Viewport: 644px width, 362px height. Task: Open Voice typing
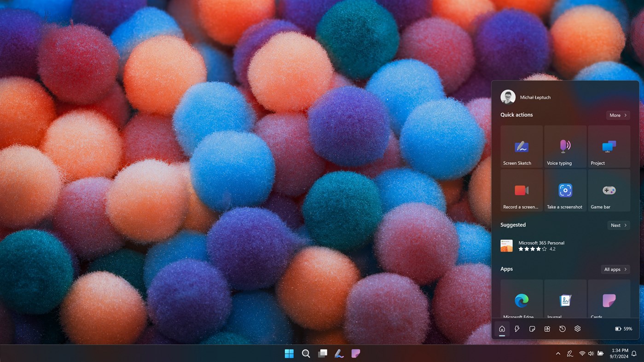(565, 146)
